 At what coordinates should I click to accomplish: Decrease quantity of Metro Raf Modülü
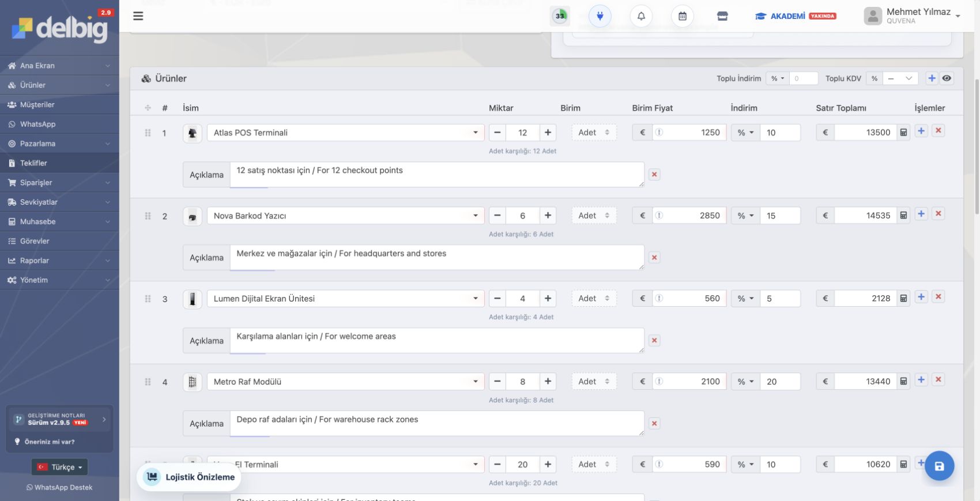497,382
